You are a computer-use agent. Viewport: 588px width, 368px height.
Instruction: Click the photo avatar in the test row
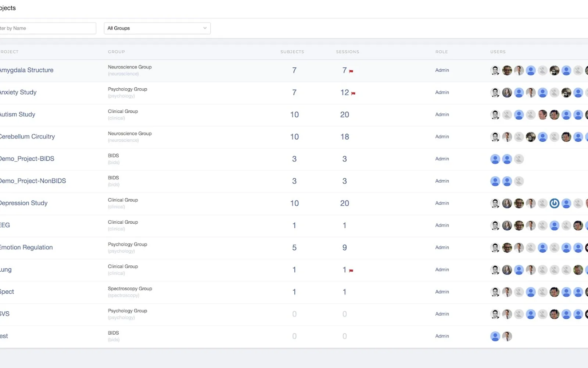coord(507,336)
